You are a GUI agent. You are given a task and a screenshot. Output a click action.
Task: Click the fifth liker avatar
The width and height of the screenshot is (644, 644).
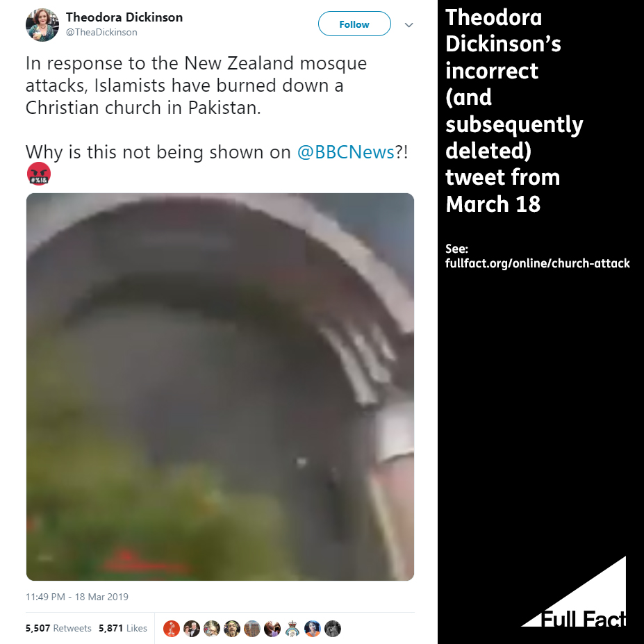pos(252,629)
